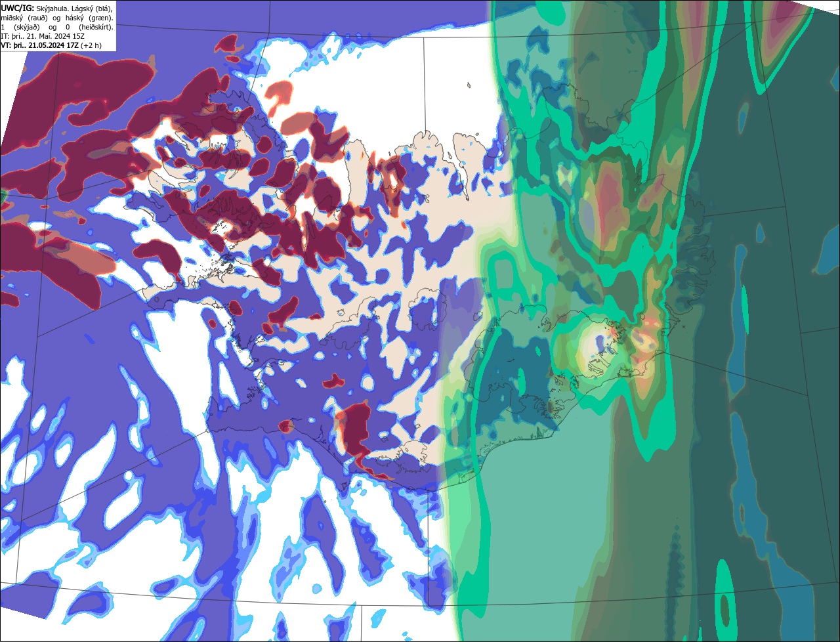
Task: Click the bold "VT: þri.. 21.05.2024 17Z" text
Action: tap(39, 46)
